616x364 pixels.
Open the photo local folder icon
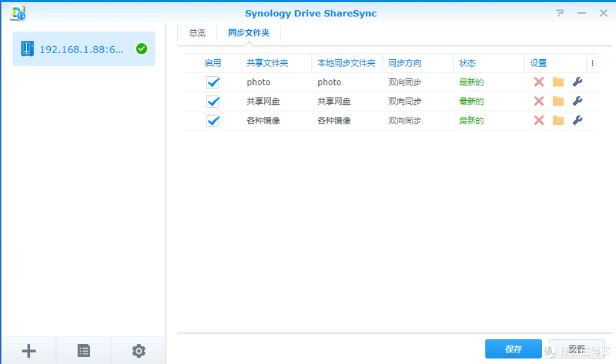point(558,82)
